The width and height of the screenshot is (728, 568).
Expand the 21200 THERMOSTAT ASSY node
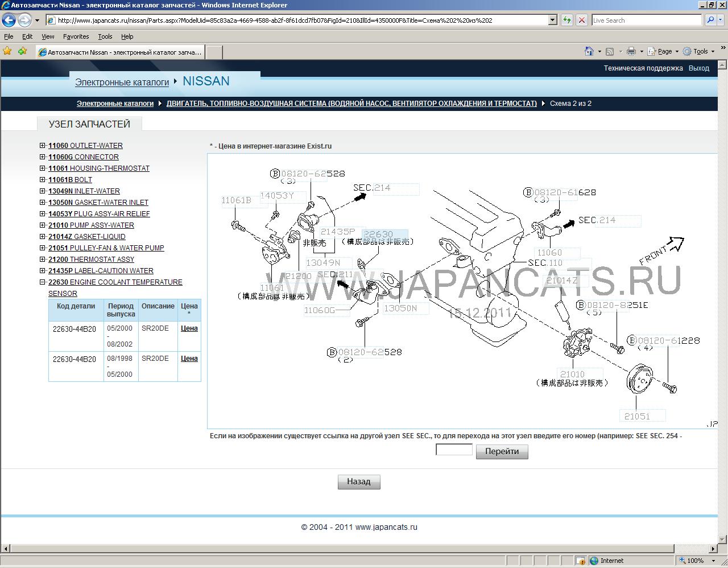coord(43,260)
